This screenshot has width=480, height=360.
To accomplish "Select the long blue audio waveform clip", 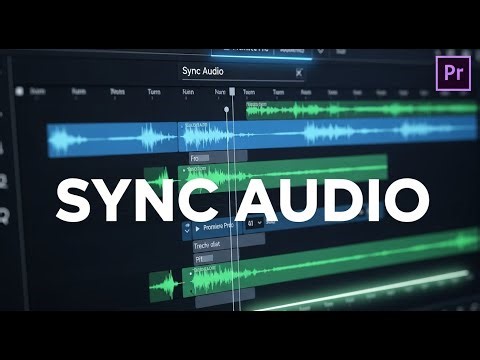I will pyautogui.click(x=328, y=133).
